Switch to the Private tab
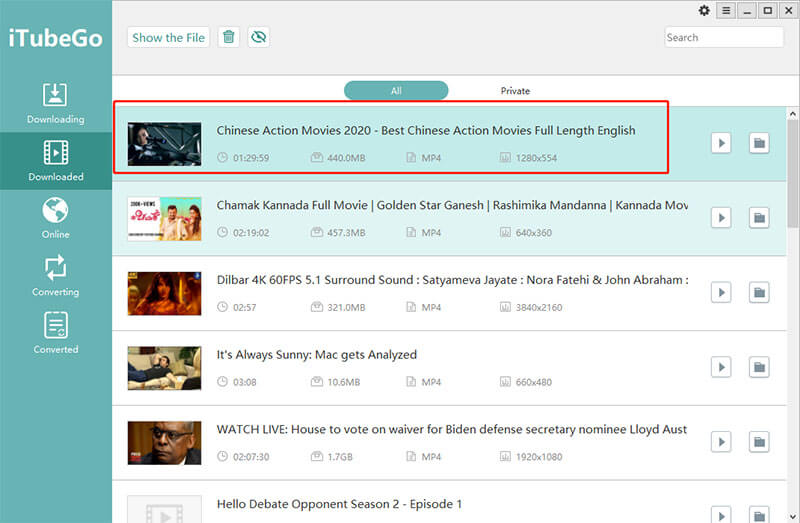Image resolution: width=800 pixels, height=523 pixels. pyautogui.click(x=515, y=91)
